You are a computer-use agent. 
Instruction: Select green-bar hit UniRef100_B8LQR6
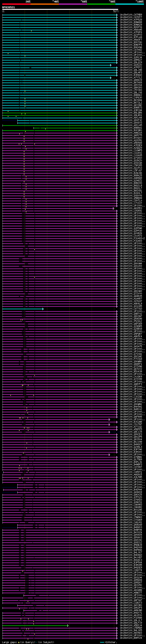pyautogui.click(x=131, y=113)
